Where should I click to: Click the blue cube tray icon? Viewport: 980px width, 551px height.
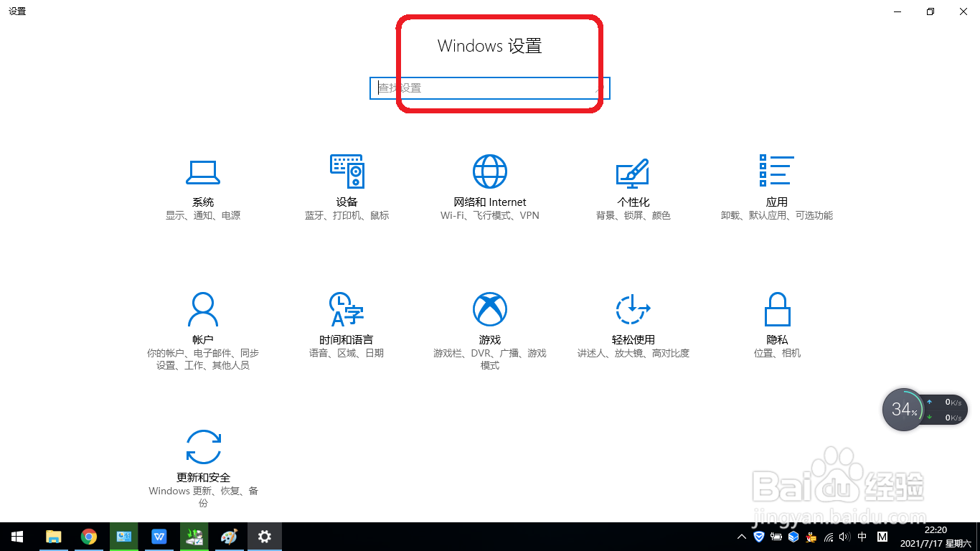point(793,537)
